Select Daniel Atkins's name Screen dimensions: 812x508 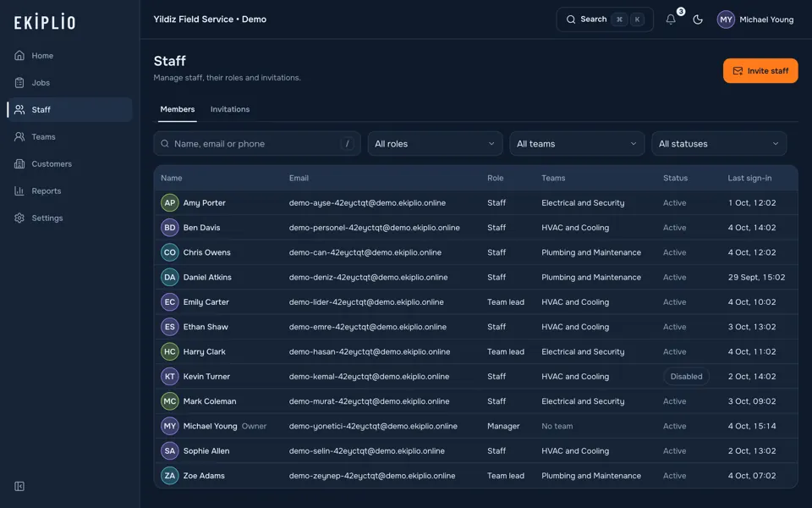[x=207, y=278]
